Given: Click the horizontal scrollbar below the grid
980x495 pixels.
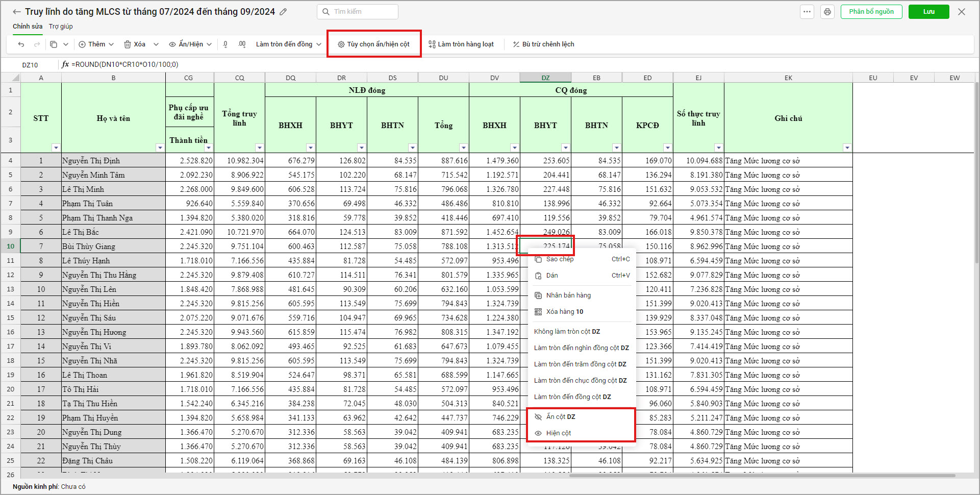Looking at the screenshot, I should point(762,476).
